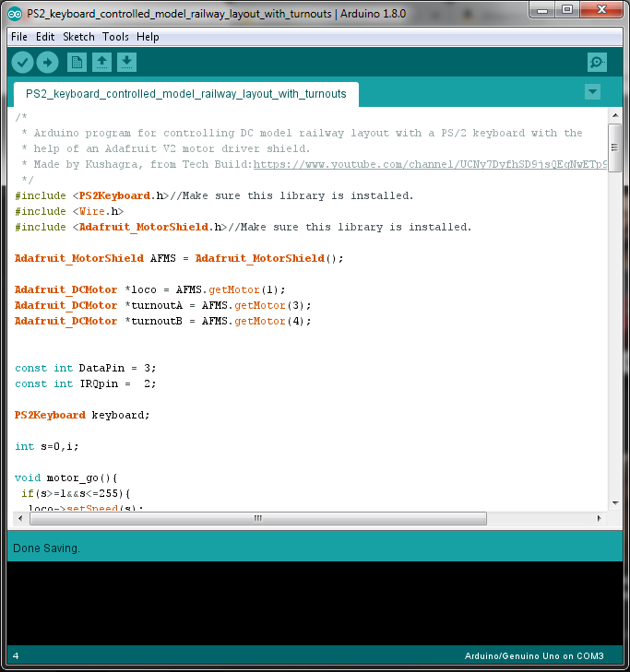The width and height of the screenshot is (630, 672).
Task: Click the 'if(s>=1&&s<=255){' line
Action: click(76, 494)
